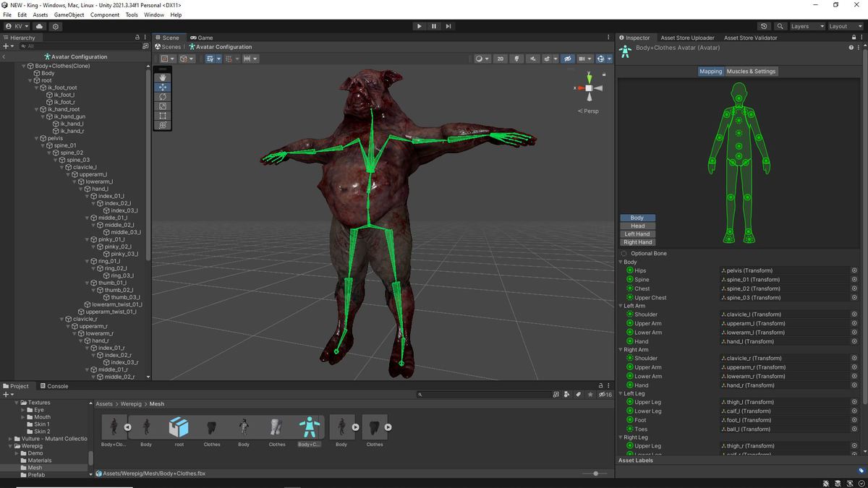
Task: Click the Hierarchy panel lock icon
Action: pyautogui.click(x=137, y=38)
